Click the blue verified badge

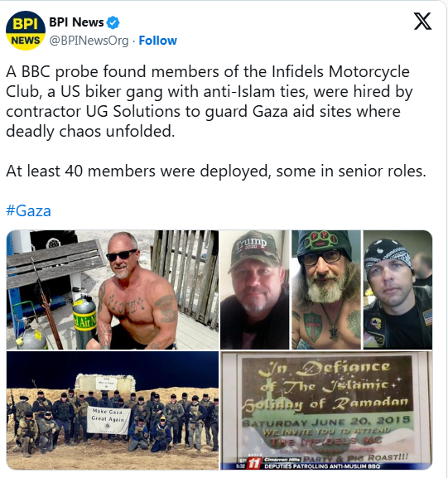(113, 22)
